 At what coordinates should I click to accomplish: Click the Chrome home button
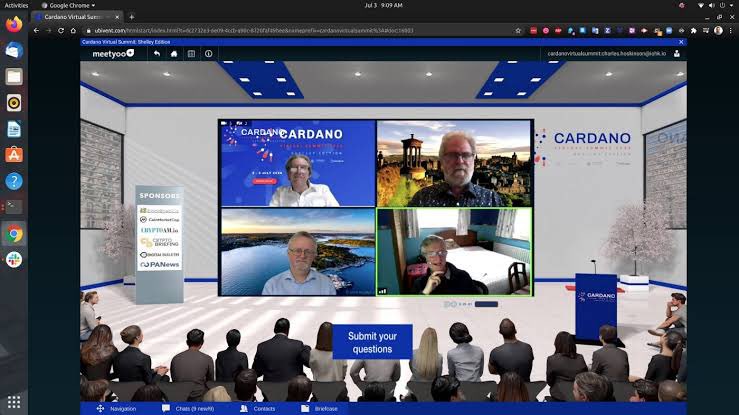pyautogui.click(x=73, y=31)
